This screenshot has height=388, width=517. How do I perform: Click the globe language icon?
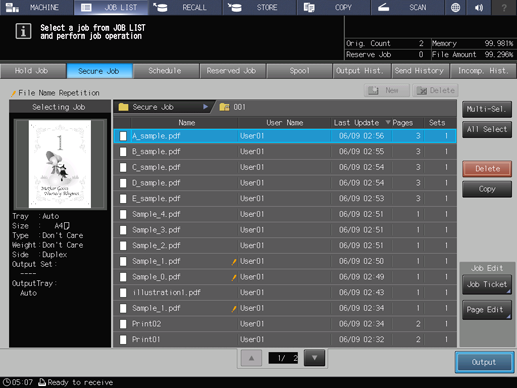[x=455, y=7]
